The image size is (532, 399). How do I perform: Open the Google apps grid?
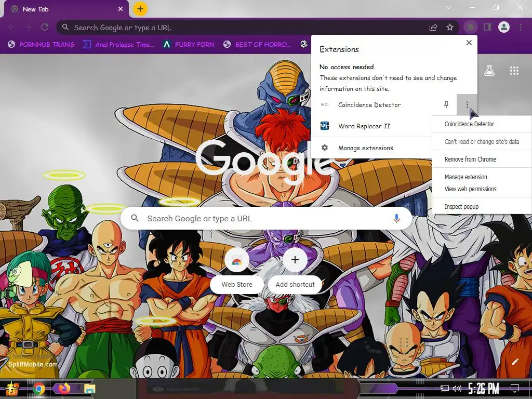pyautogui.click(x=514, y=71)
